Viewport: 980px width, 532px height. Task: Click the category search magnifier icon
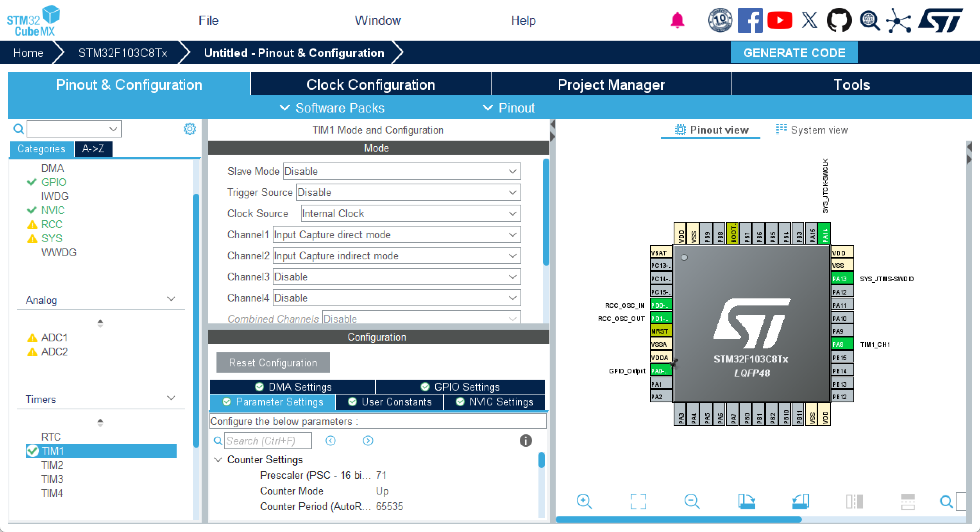pyautogui.click(x=18, y=129)
